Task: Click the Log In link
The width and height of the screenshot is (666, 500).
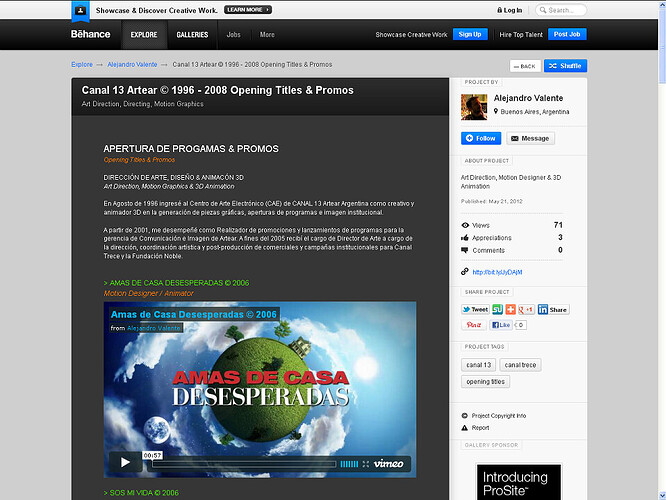Action: [509, 10]
